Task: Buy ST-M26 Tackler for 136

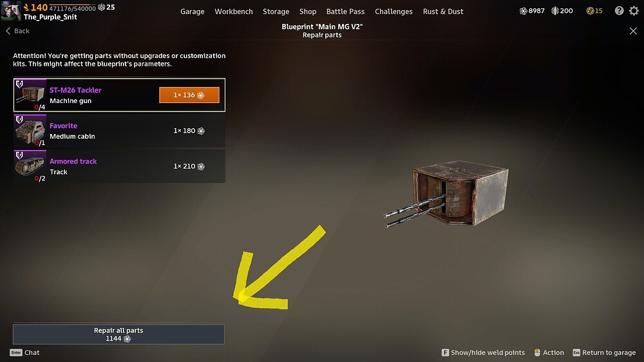Action: [x=189, y=95]
